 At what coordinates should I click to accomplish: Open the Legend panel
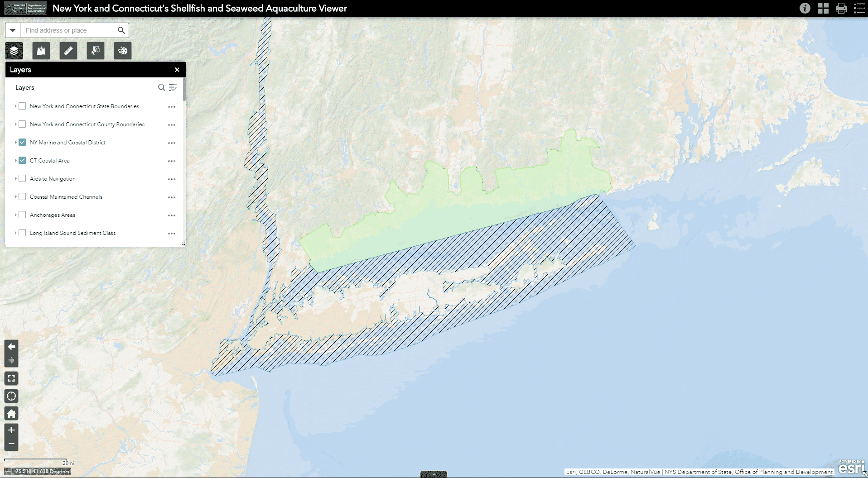coord(858,8)
